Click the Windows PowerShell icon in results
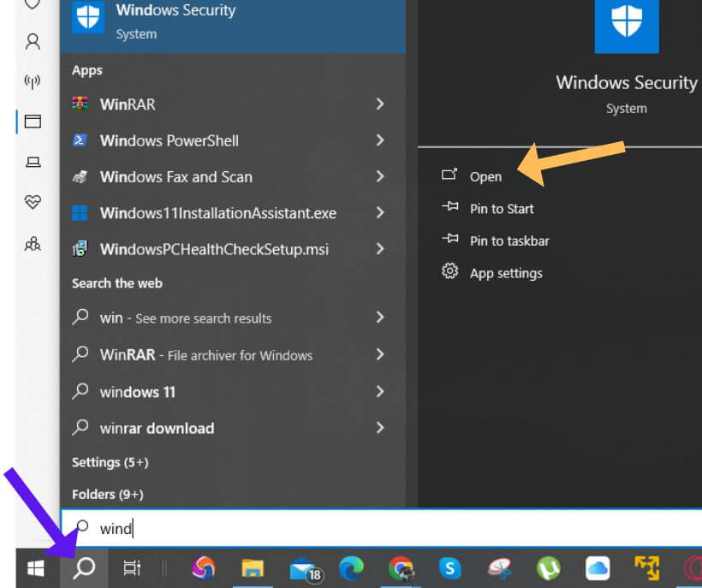 pos(80,140)
